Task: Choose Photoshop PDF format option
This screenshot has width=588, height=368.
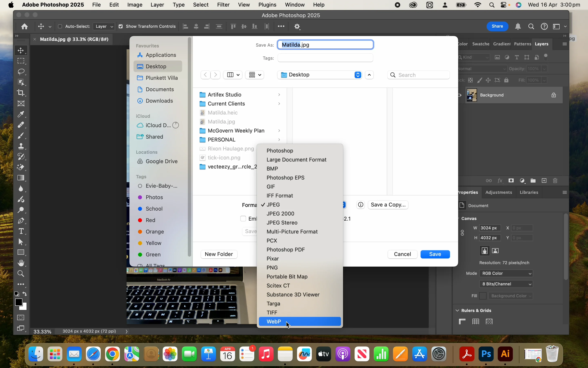Action: click(x=300, y=249)
